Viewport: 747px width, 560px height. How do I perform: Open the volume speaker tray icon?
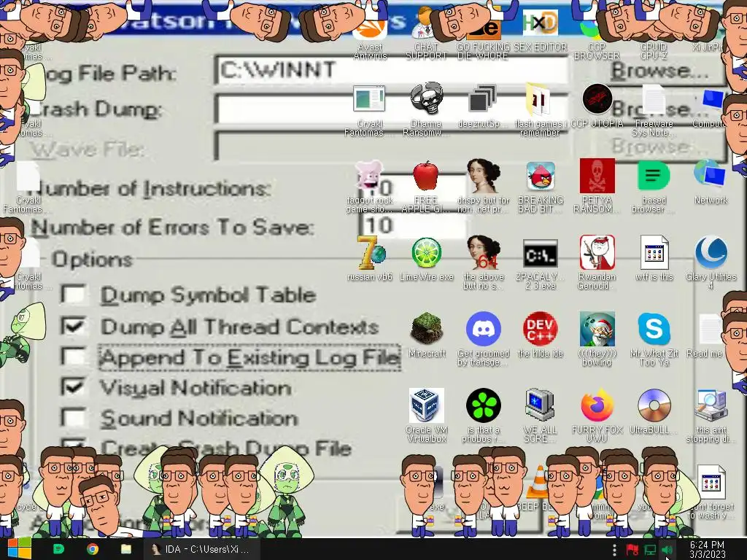(667, 550)
